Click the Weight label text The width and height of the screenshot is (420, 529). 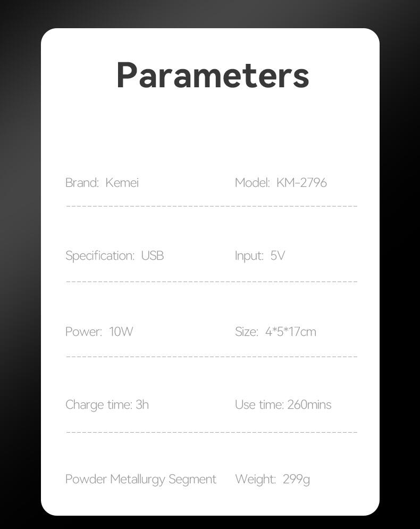tap(255, 479)
